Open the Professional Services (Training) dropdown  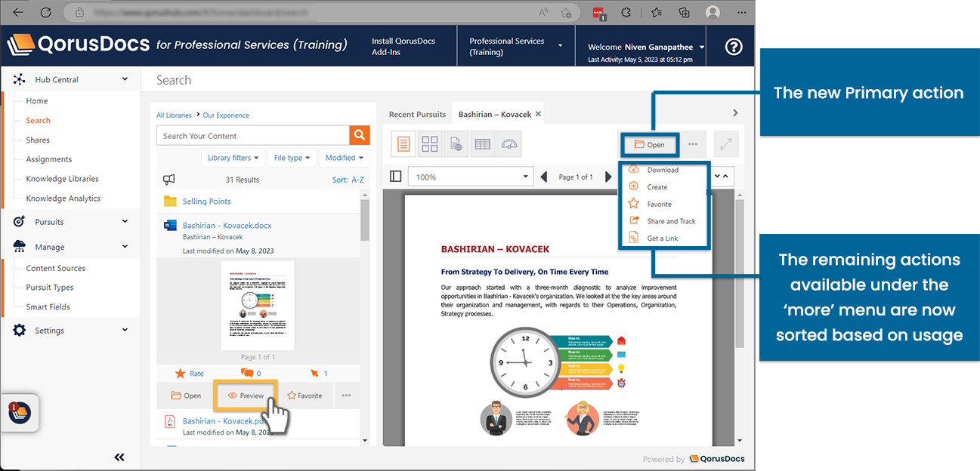click(x=516, y=47)
